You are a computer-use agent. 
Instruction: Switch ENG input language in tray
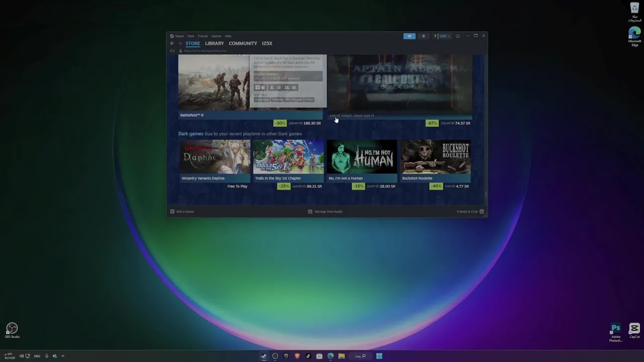pyautogui.click(x=37, y=356)
